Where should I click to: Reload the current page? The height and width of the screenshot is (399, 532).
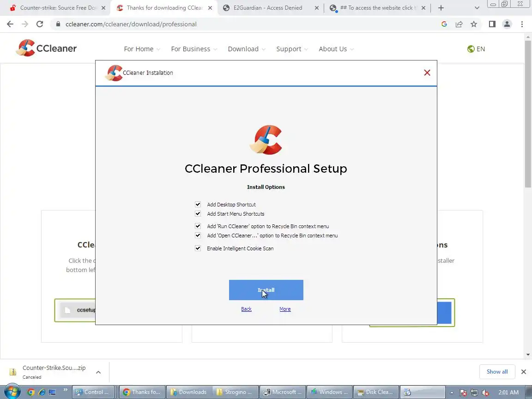(x=40, y=24)
